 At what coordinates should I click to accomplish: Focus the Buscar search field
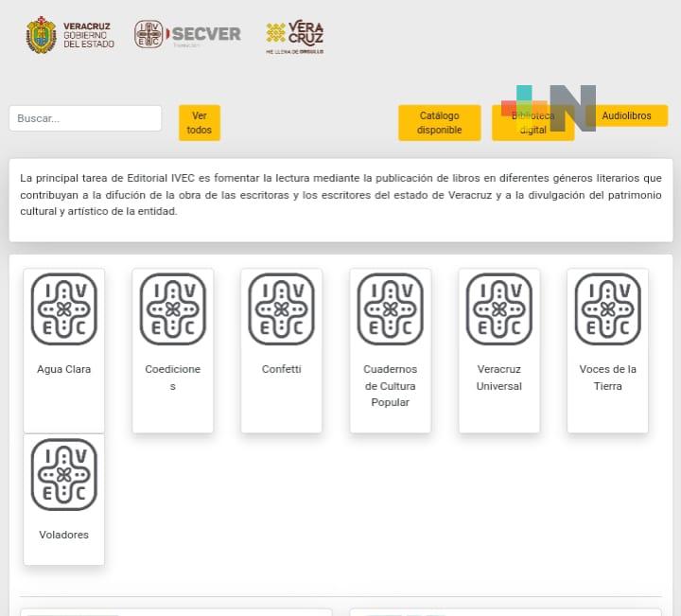(85, 118)
